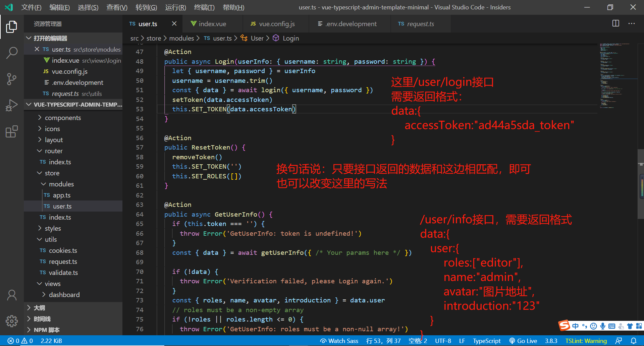
Task: Collapse the 打开的编辑器 section
Action: click(73, 38)
